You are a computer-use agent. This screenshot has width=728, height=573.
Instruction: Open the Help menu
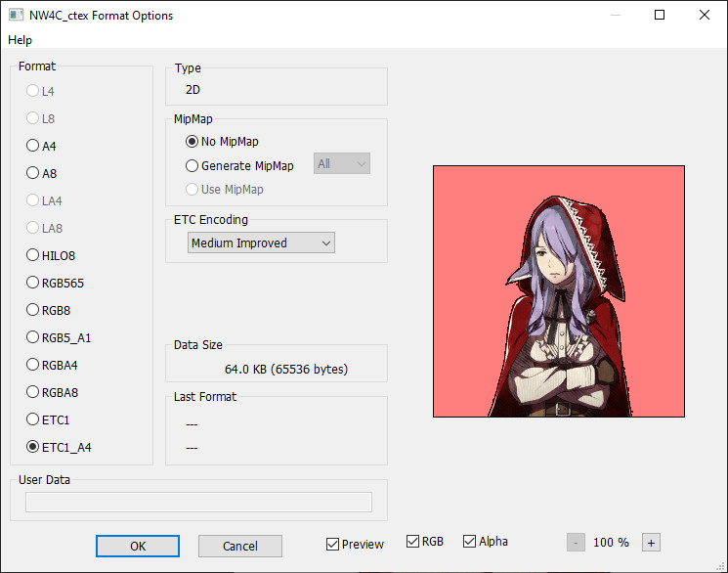[20, 40]
